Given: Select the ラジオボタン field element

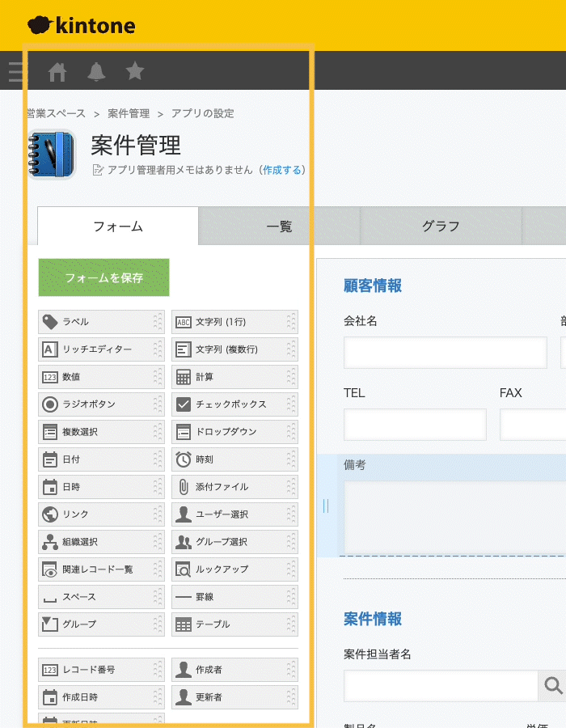Looking at the screenshot, I should point(101,404).
